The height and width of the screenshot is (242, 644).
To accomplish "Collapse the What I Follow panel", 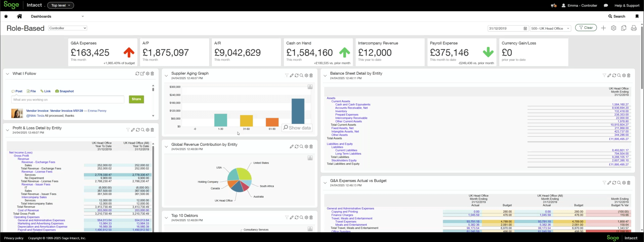I will click(x=7, y=74).
